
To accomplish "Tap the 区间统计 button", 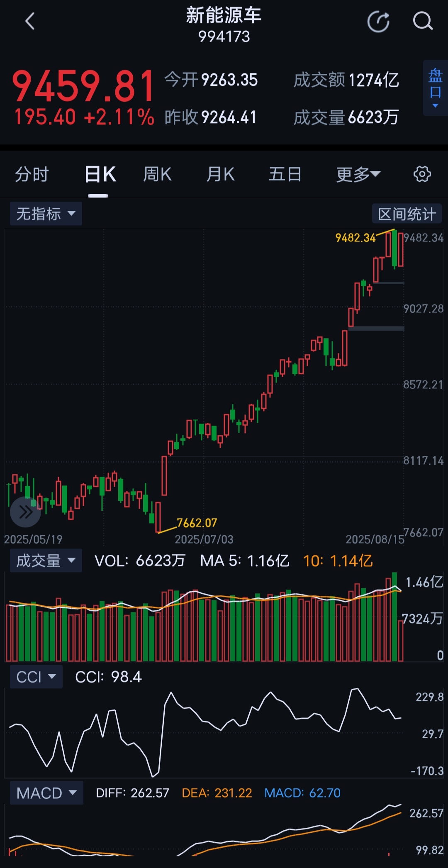I will (407, 214).
